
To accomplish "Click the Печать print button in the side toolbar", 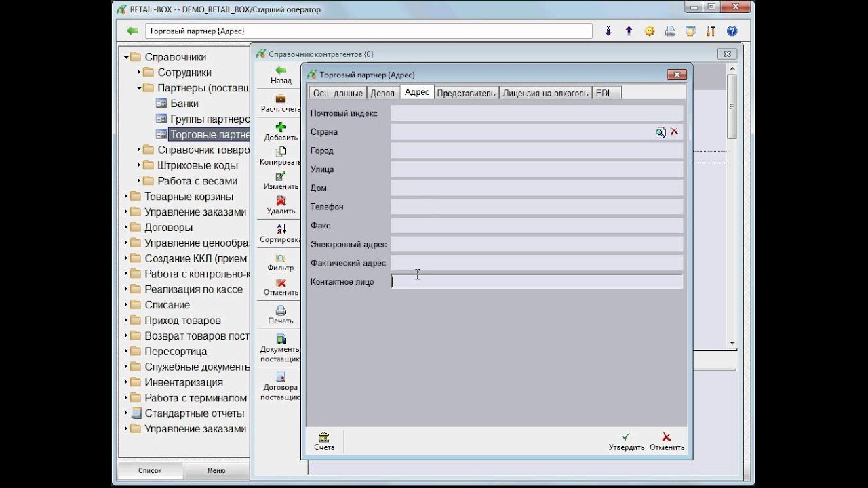I will [281, 315].
